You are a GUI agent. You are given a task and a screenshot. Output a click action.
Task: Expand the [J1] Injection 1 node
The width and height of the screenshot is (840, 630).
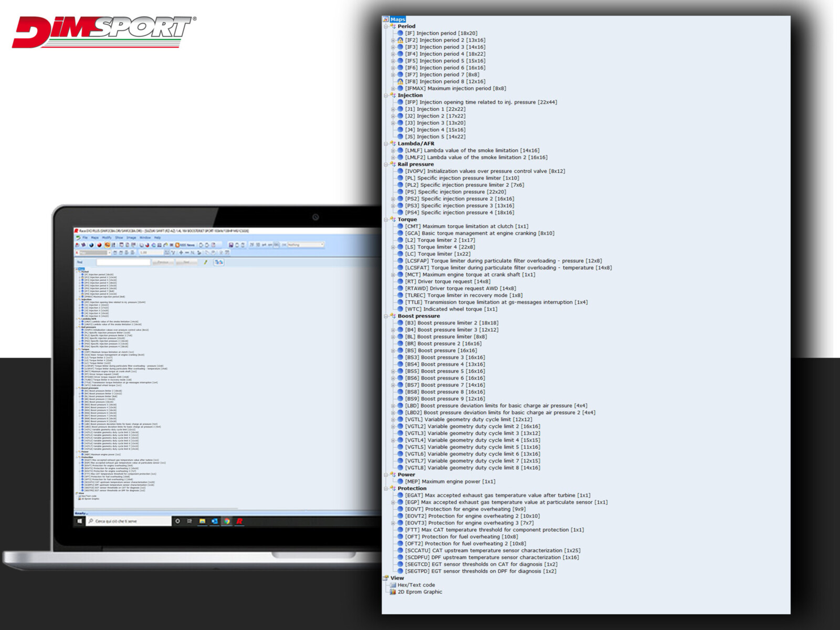click(x=393, y=110)
